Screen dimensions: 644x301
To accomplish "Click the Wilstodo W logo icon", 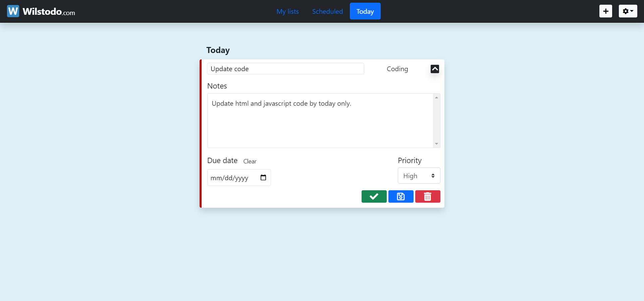I will [13, 11].
